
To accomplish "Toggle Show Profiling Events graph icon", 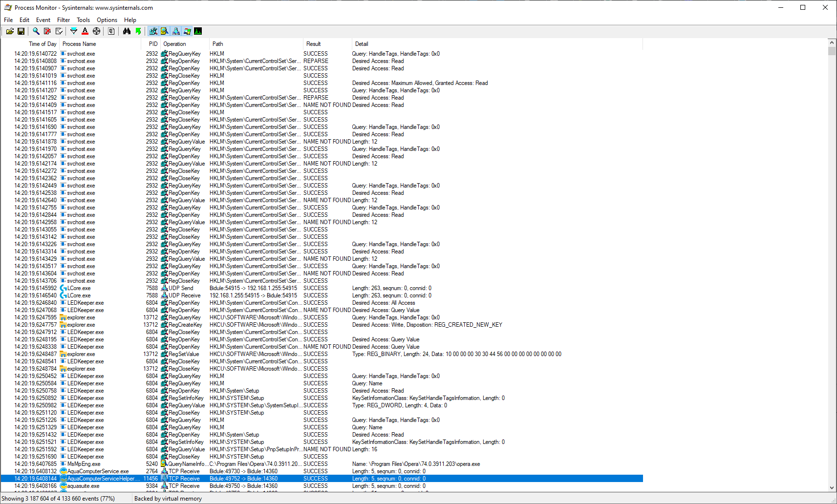I will coord(198,31).
